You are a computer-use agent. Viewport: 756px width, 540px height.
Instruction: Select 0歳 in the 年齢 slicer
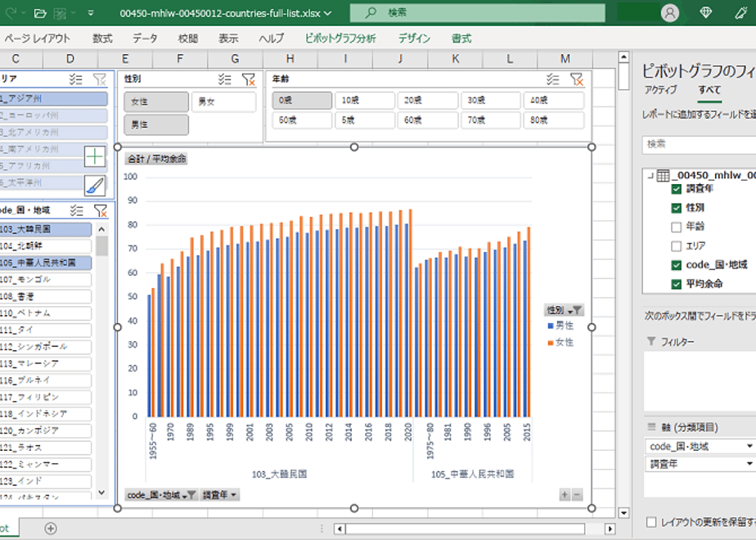pyautogui.click(x=302, y=101)
